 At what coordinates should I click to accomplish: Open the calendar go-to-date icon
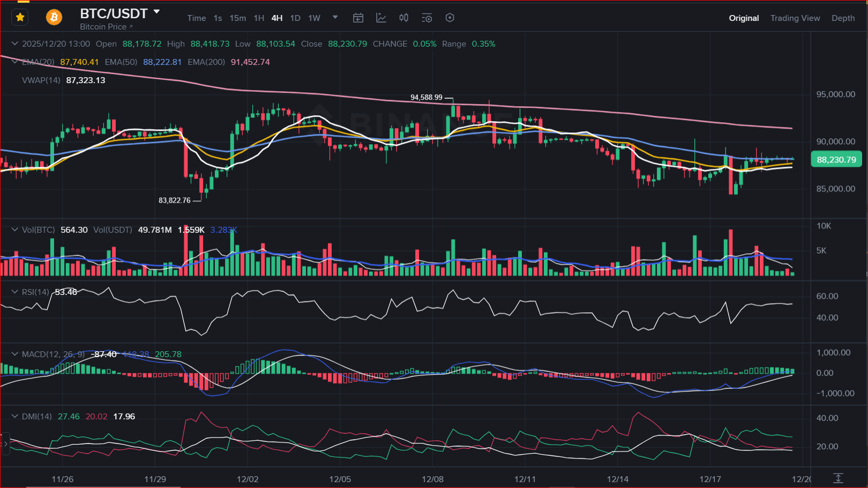(x=358, y=18)
